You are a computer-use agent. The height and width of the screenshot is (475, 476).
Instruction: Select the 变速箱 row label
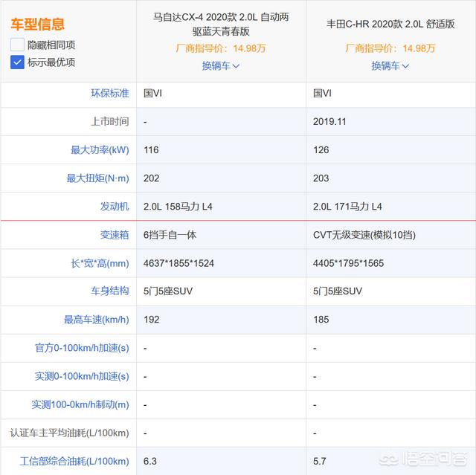[115, 234]
